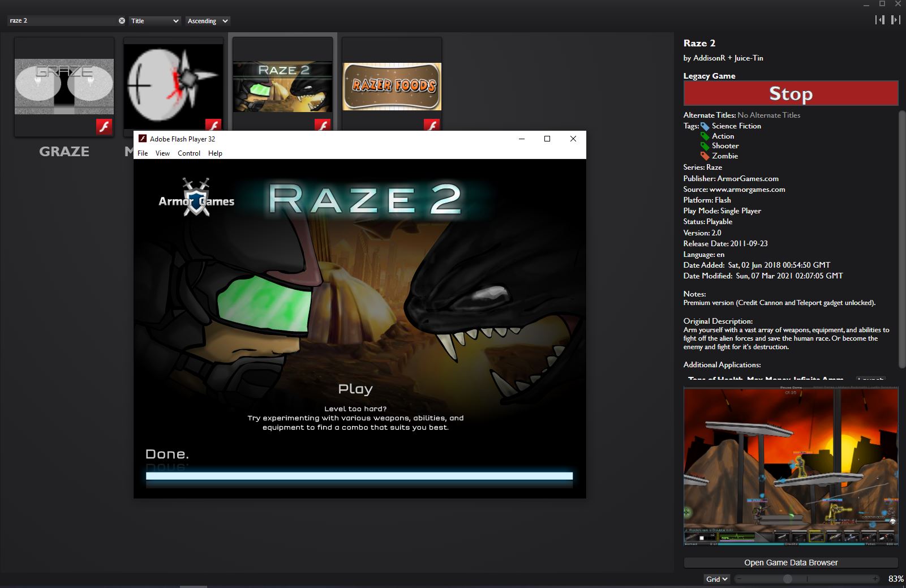Click the Raze 2 gameplay screenshot preview
The image size is (906, 588).
pyautogui.click(x=791, y=466)
